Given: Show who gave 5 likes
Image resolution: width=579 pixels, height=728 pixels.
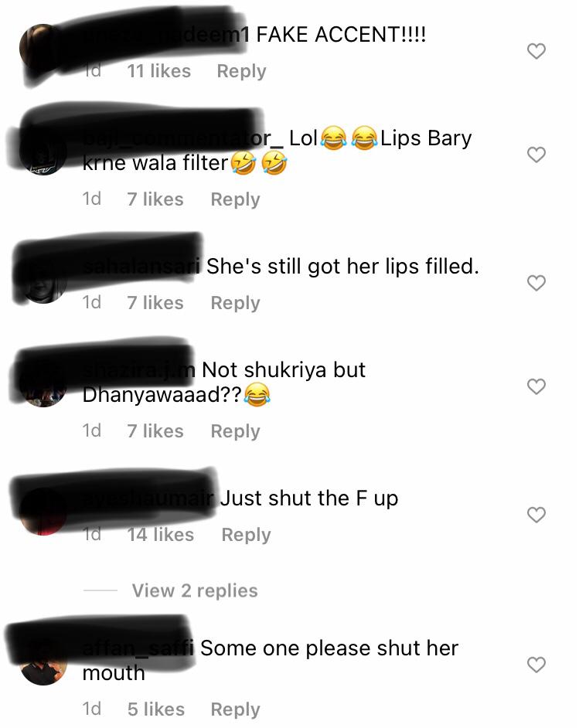Looking at the screenshot, I should [156, 709].
